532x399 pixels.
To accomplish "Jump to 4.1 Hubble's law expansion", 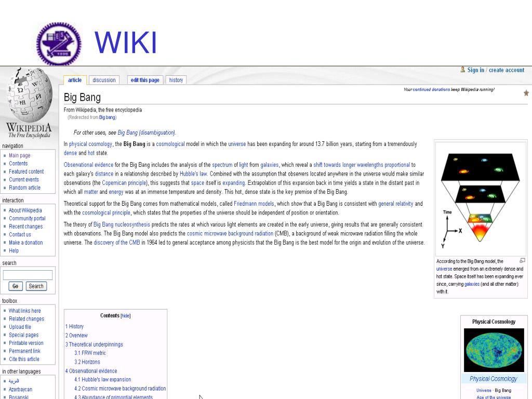I will [102, 380].
